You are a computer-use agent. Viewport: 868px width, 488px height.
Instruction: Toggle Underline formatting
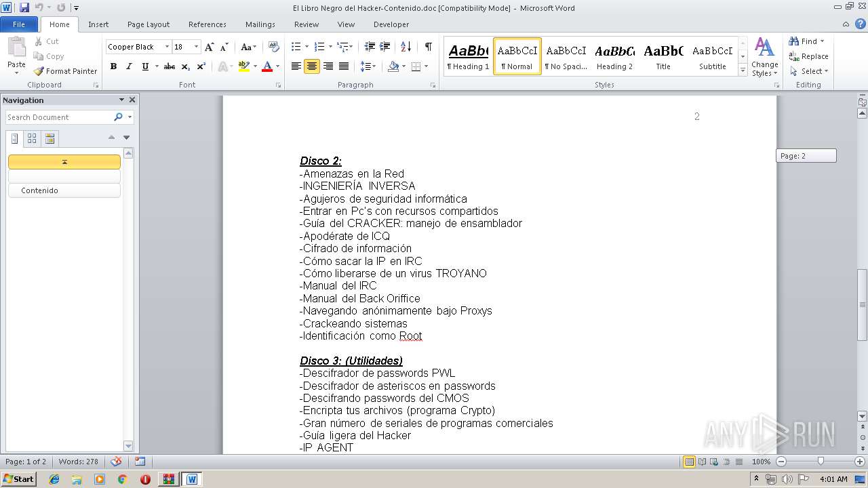point(144,66)
